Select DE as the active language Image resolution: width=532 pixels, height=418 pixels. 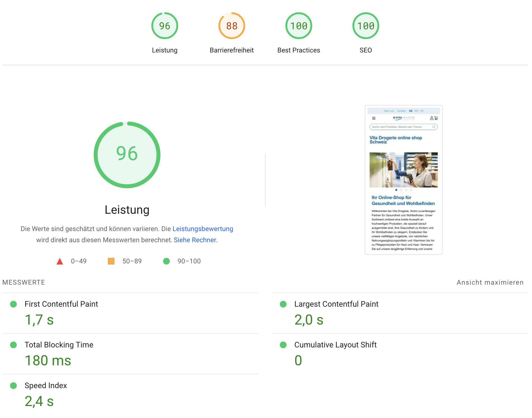point(411,111)
